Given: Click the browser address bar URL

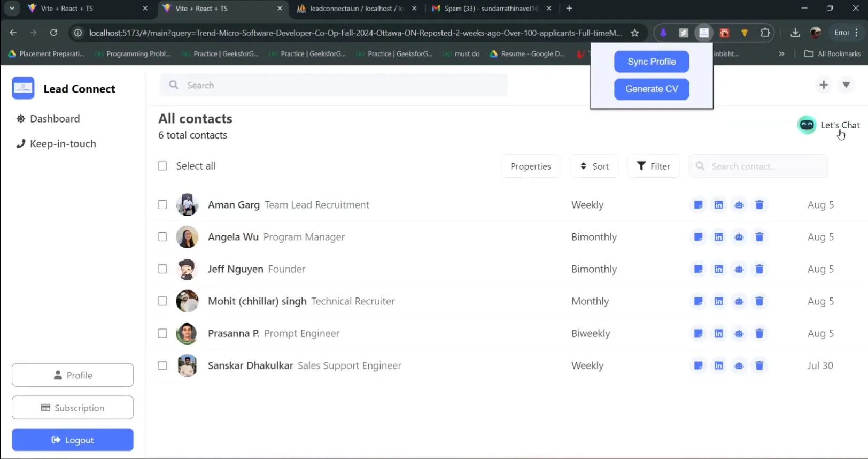Looking at the screenshot, I should pos(355,33).
